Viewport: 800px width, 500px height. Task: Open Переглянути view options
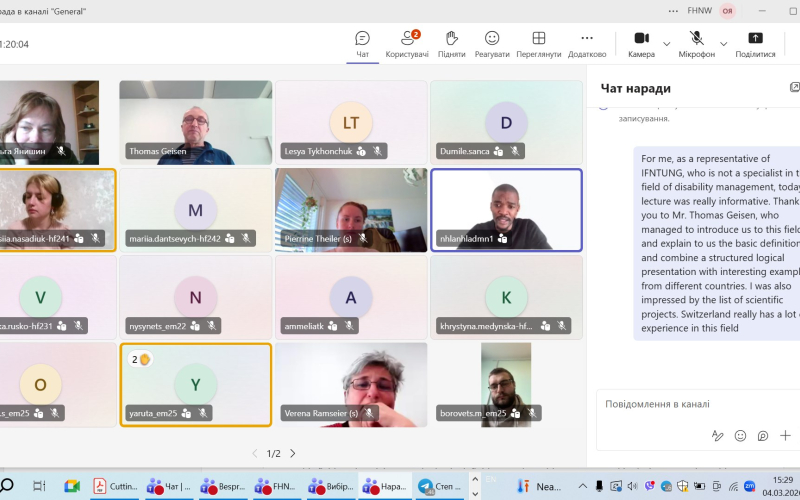pos(538,44)
